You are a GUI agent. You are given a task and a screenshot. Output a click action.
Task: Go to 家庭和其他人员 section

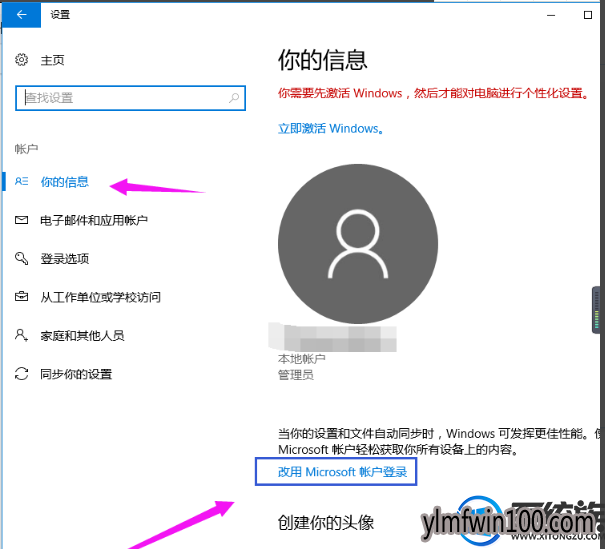pyautogui.click(x=82, y=336)
